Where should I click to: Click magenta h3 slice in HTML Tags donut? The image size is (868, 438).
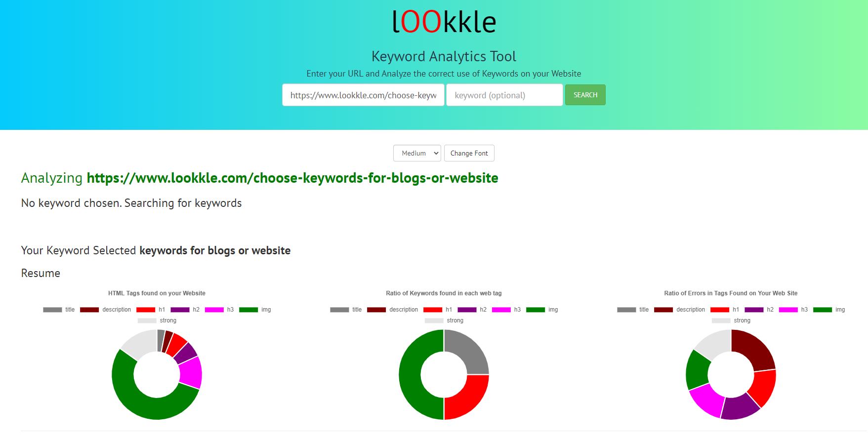click(x=191, y=372)
